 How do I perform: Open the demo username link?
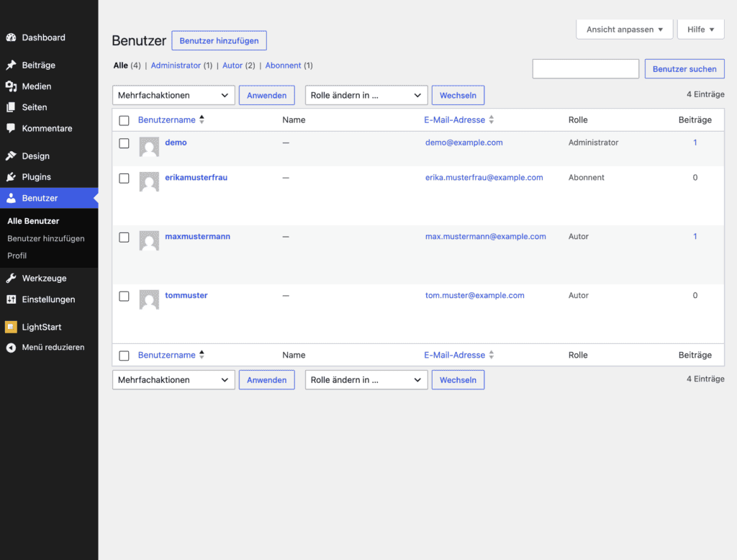[x=176, y=142]
